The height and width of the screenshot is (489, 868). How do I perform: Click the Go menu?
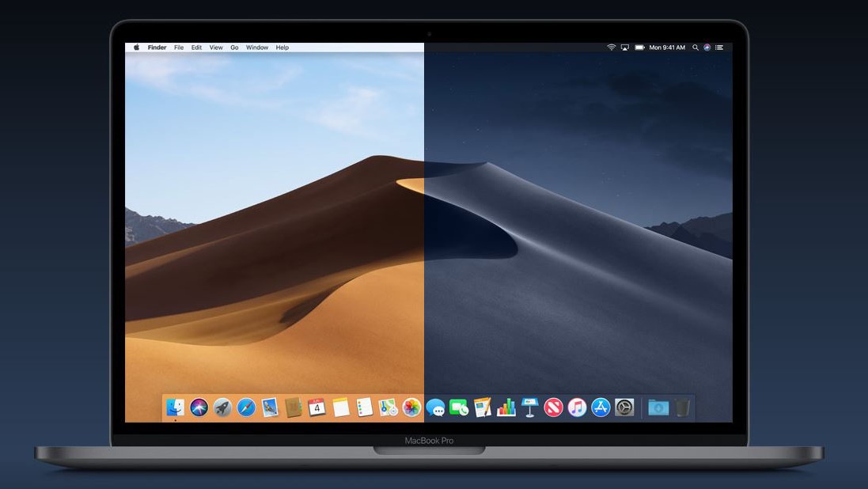pos(234,47)
